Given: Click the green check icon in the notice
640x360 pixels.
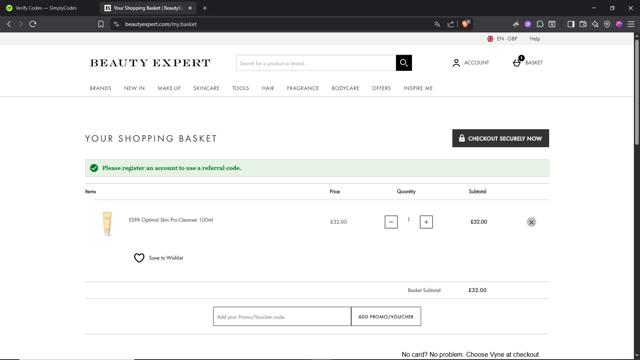Looking at the screenshot, I should (x=94, y=168).
